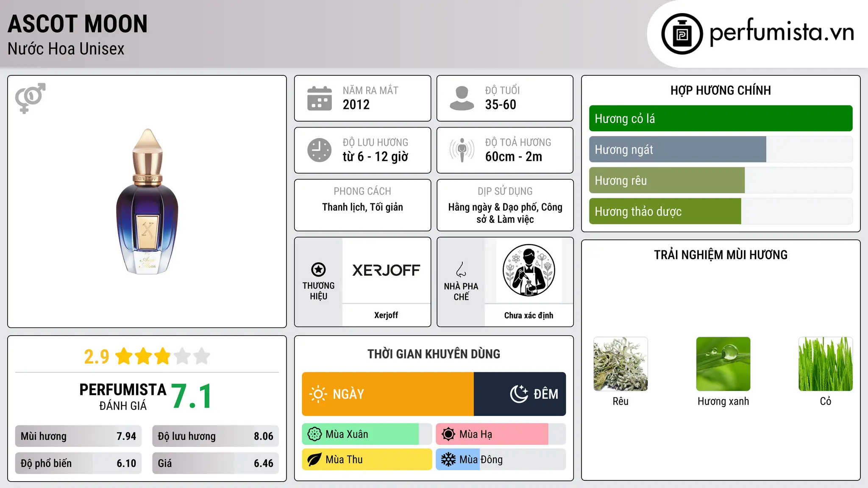Click the sun icon for Mùa Hạ
This screenshot has width=868, height=488.
(448, 434)
